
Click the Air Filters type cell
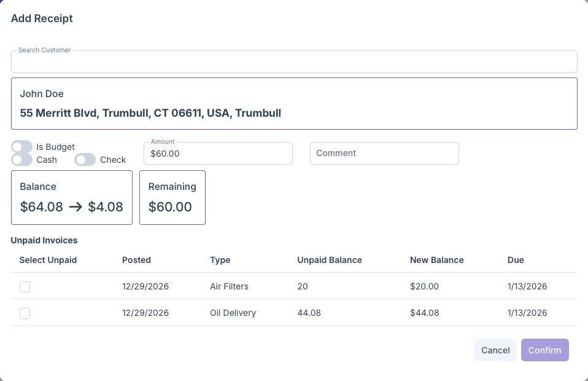coord(229,286)
